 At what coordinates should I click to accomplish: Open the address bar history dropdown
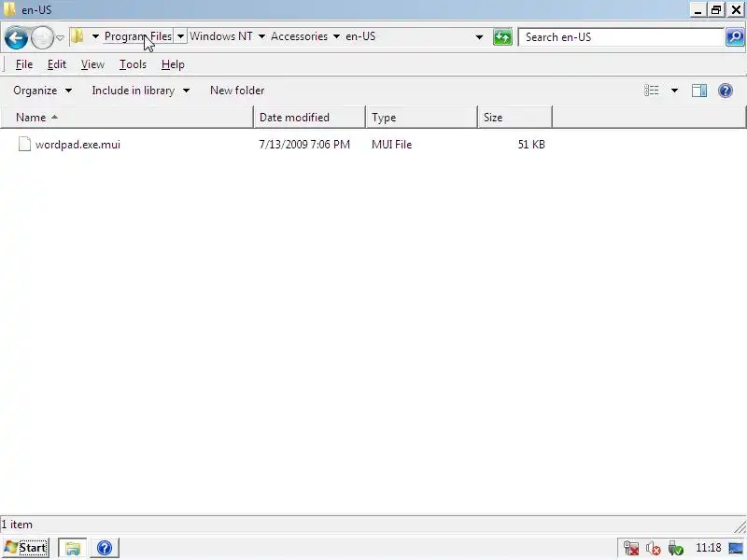479,37
